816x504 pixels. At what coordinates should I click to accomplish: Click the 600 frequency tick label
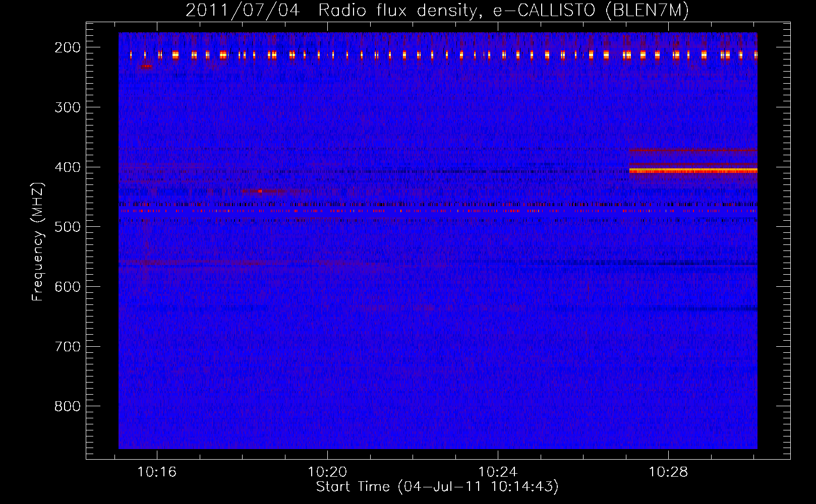click(68, 287)
